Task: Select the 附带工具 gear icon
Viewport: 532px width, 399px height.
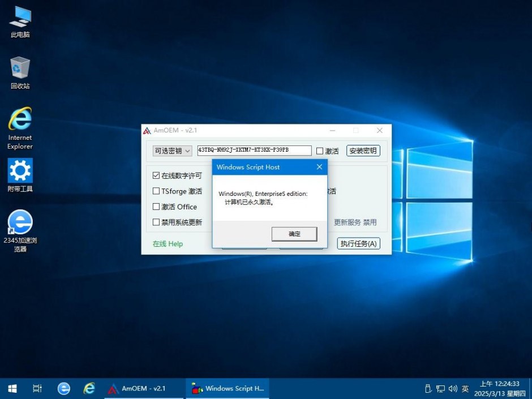Action: pos(20,175)
